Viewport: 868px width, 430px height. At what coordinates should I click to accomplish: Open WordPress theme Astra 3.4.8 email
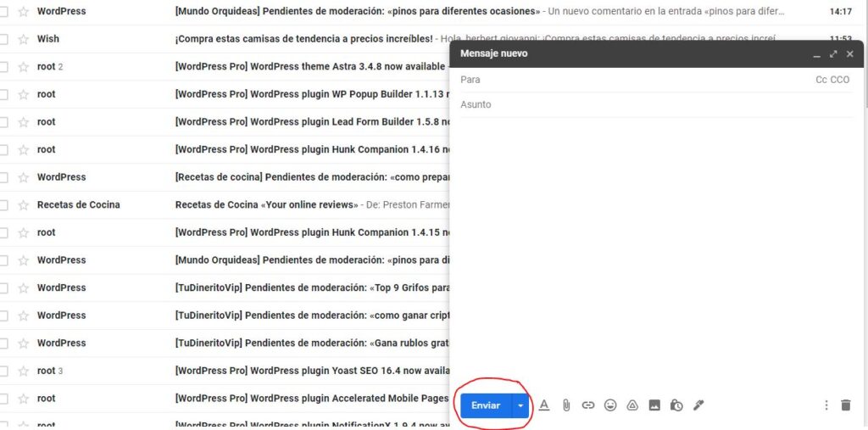pos(310,66)
